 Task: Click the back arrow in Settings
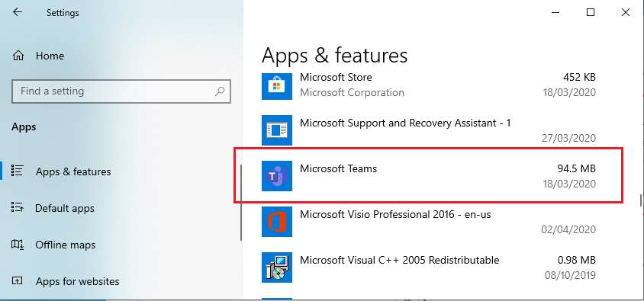[18, 12]
